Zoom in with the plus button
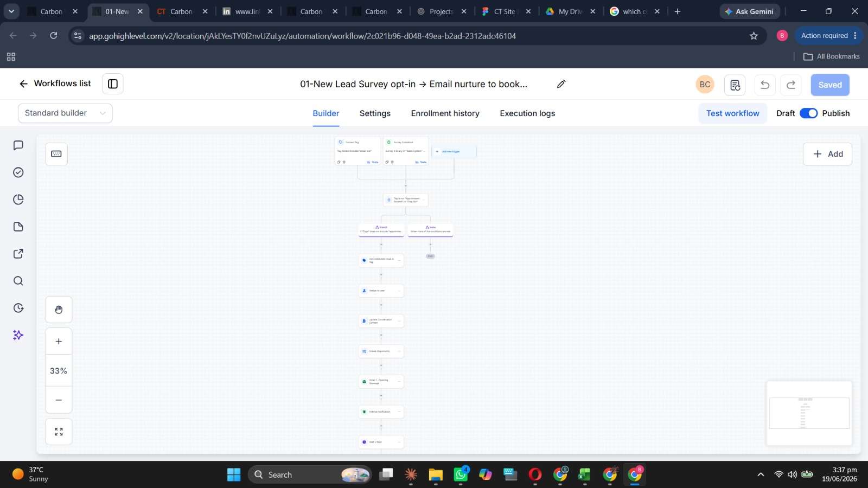Viewport: 868px width, 488px height. pyautogui.click(x=59, y=342)
